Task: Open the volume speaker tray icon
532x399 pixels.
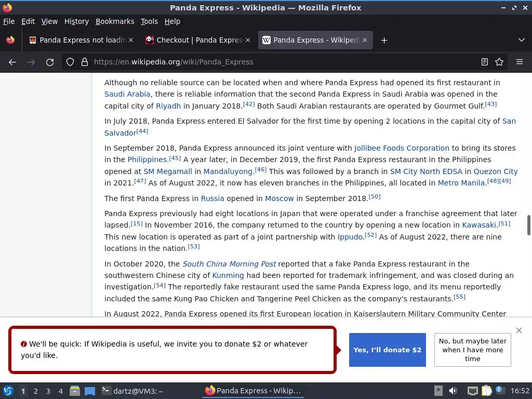Action: (453, 391)
